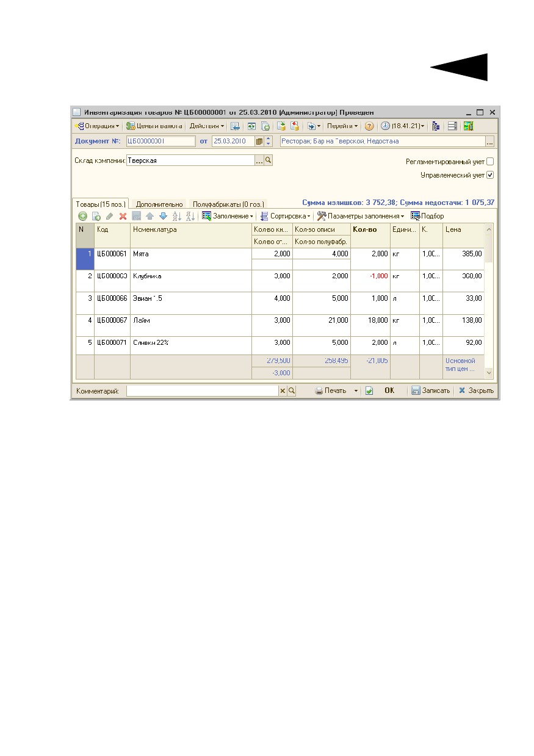The width and height of the screenshot is (534, 756).
Task: Open the calendar picker for document date
Action: point(259,141)
